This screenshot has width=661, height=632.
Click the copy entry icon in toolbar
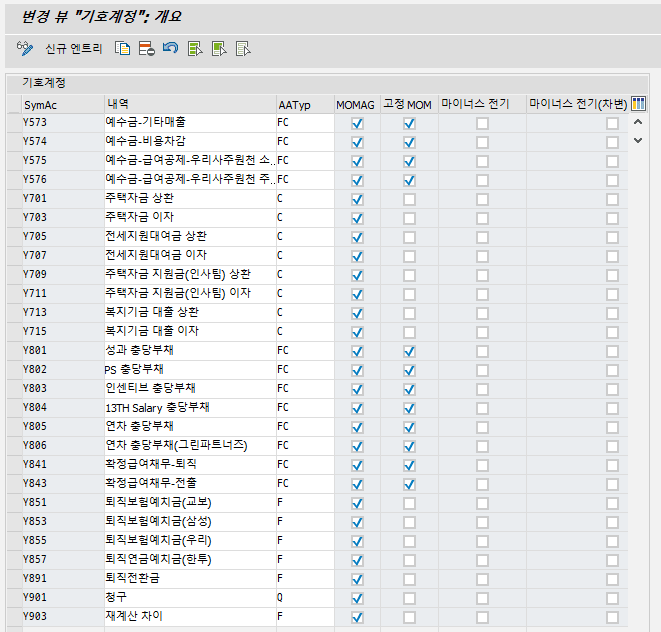tap(123, 48)
